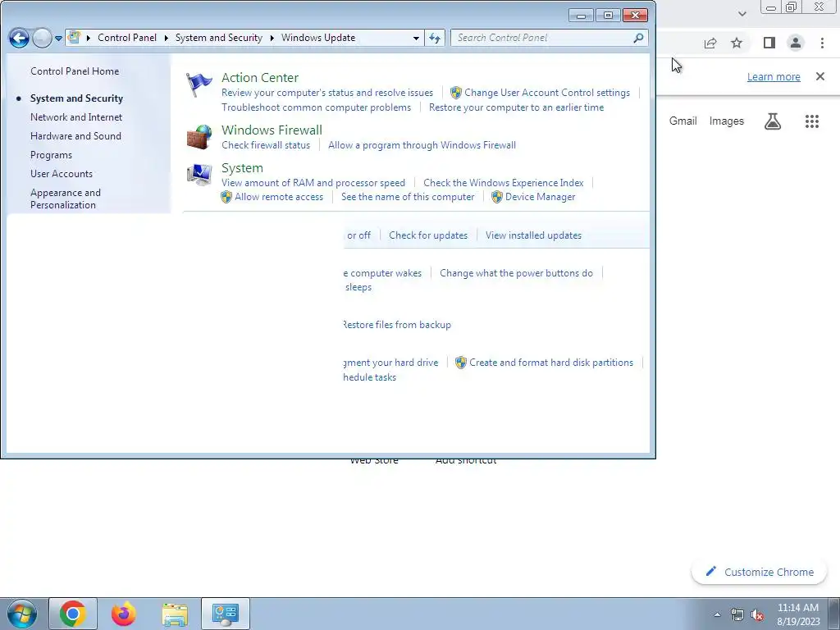
Task: Click the Control Panel icon in address bar
Action: pyautogui.click(x=75, y=38)
